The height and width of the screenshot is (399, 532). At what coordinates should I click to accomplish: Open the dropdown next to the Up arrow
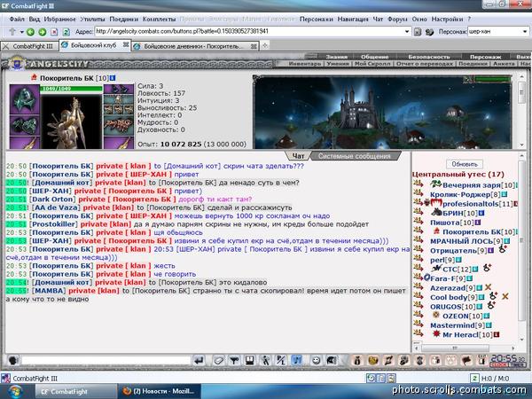coord(21,32)
